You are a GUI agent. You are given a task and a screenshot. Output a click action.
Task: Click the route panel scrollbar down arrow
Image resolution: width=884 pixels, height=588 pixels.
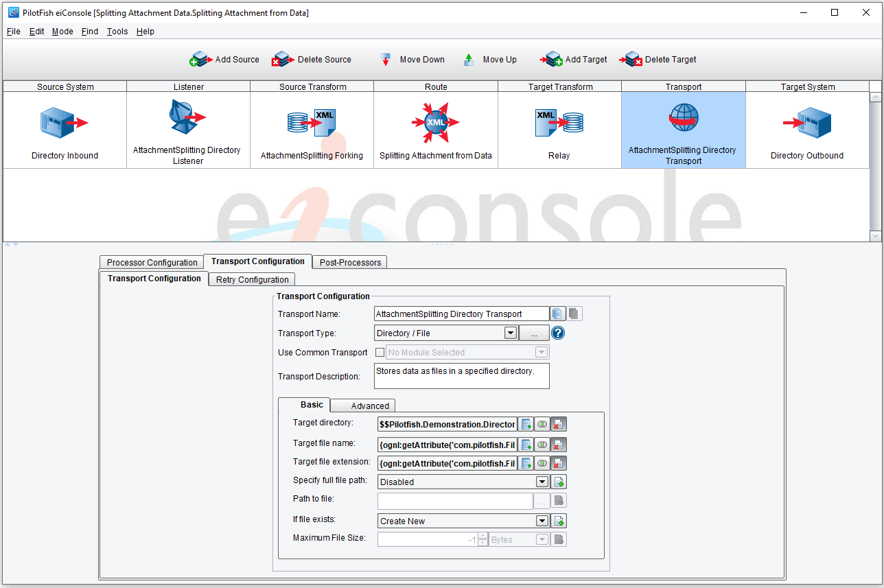pyautogui.click(x=875, y=235)
